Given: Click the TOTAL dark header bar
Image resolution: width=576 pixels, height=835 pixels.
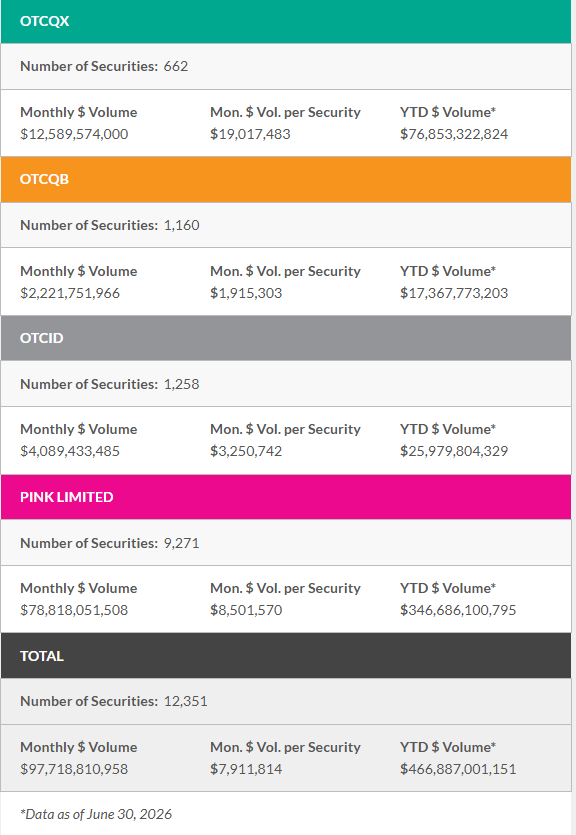Looking at the screenshot, I should click(286, 656).
